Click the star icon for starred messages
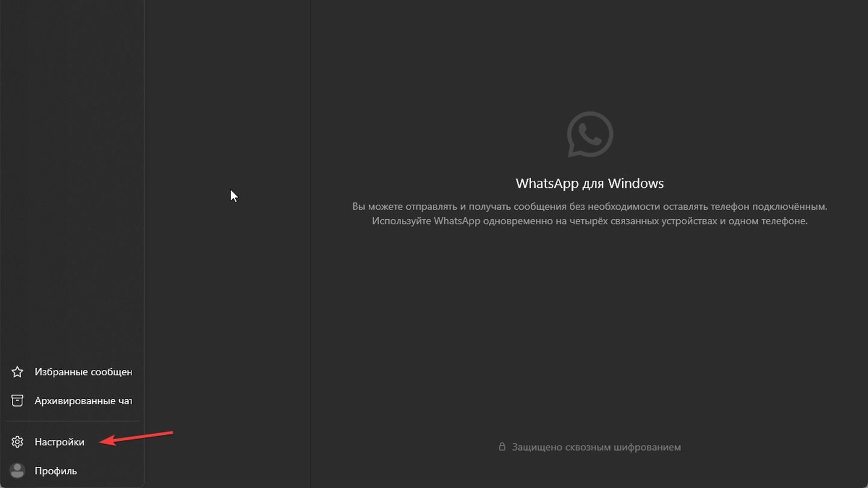868x488 pixels. [x=17, y=372]
